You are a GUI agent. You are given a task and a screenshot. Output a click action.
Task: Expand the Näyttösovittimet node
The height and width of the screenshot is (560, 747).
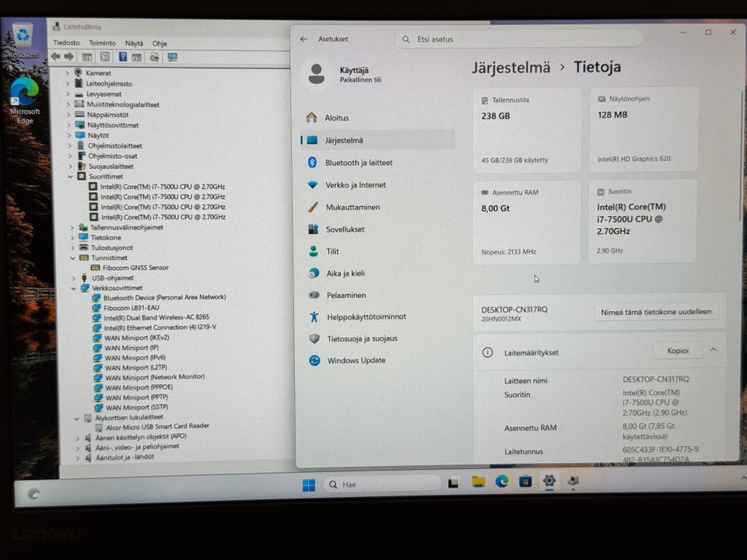tap(69, 125)
